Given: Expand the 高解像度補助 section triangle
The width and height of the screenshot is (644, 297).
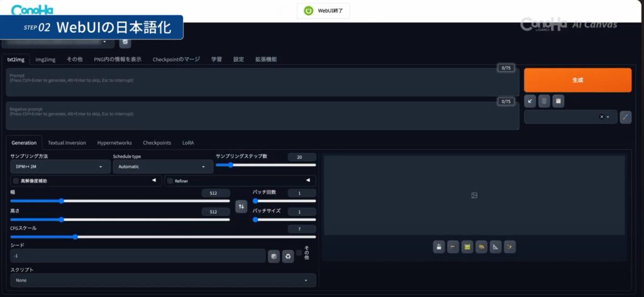Looking at the screenshot, I should pyautogui.click(x=154, y=181).
